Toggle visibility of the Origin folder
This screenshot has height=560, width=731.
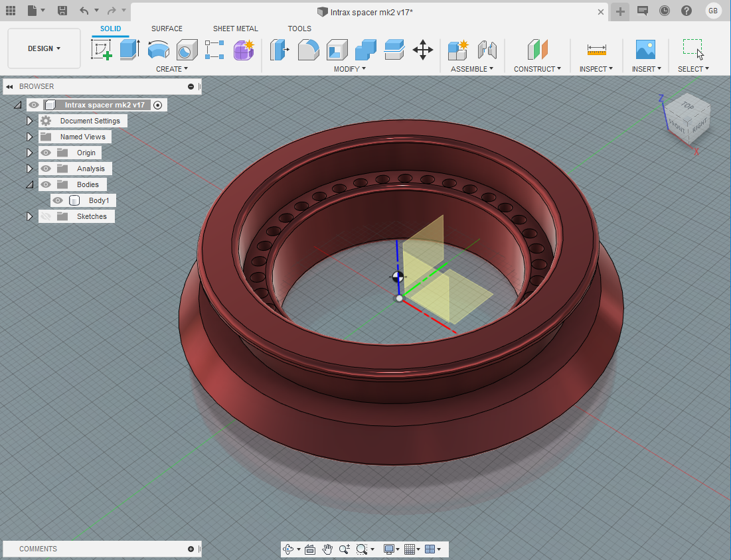pos(46,153)
